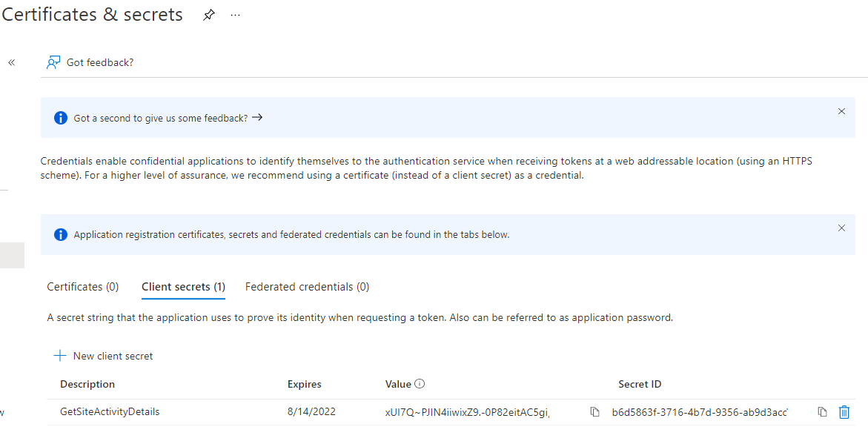
Task: Click the info icon in registration banner
Action: (x=60, y=235)
